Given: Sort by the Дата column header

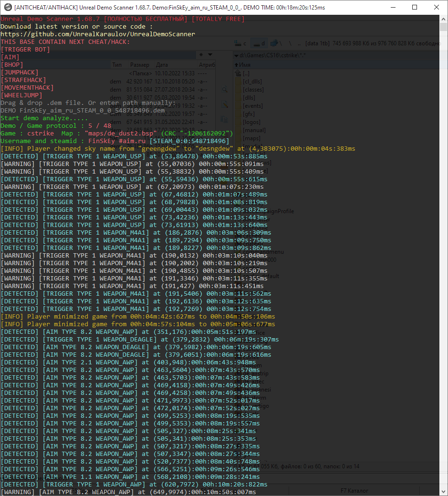Looking at the screenshot, I should [162, 65].
